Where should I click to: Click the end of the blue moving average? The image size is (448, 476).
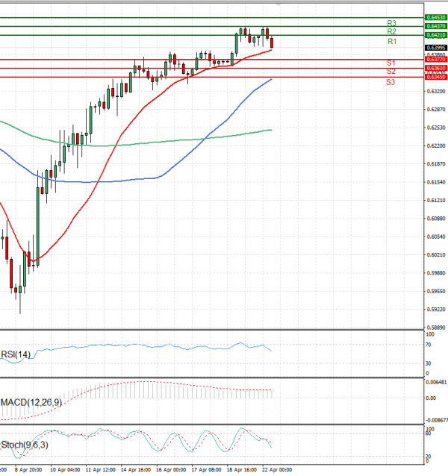(271, 79)
